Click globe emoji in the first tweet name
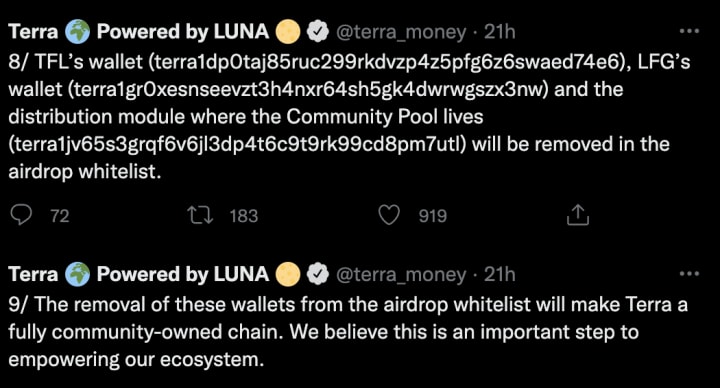This screenshot has height=388, width=720. (x=77, y=32)
